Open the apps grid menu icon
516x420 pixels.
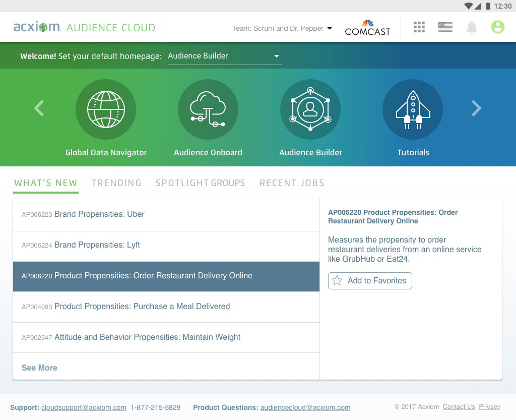coord(419,27)
